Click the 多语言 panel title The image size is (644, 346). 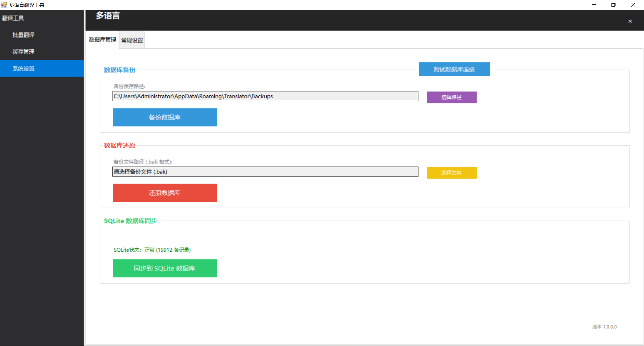coord(108,15)
